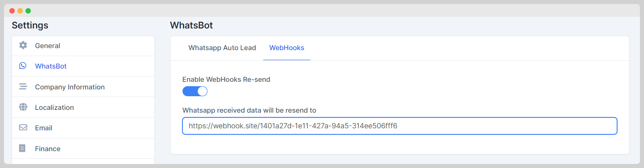
Task: Click the Email envelope icon
Action: click(x=23, y=128)
